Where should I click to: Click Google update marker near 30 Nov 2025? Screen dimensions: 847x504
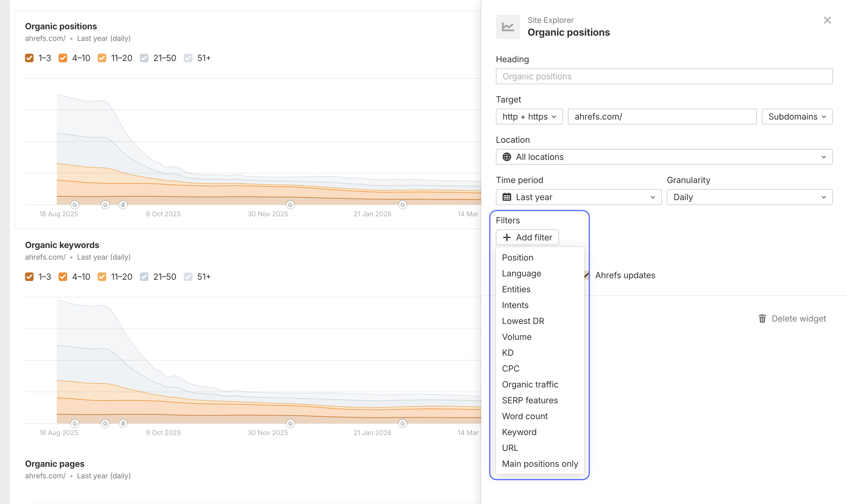click(x=290, y=205)
